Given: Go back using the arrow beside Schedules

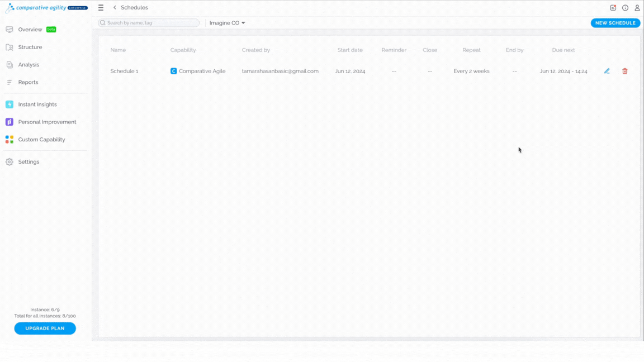Looking at the screenshot, I should click(115, 7).
